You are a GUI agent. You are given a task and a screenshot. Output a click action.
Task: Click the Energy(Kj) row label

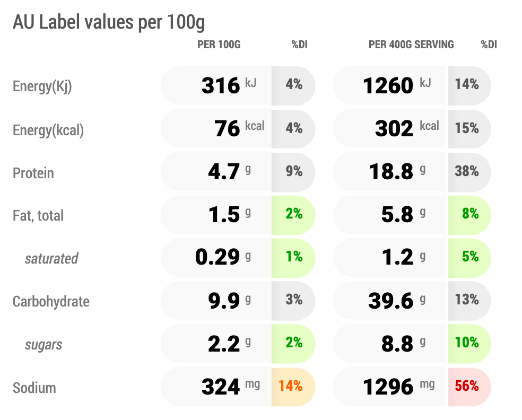tap(42, 86)
